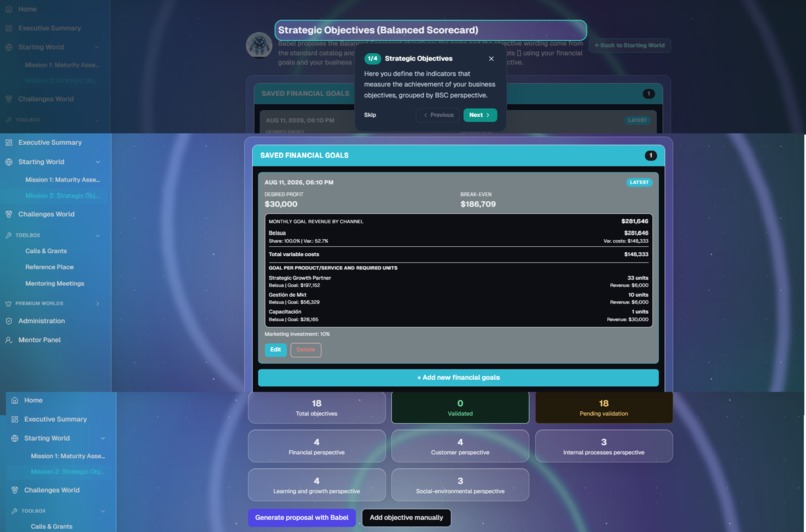The width and height of the screenshot is (806, 532).
Task: Click the Premium Worlds crown icon
Action: click(x=8, y=303)
